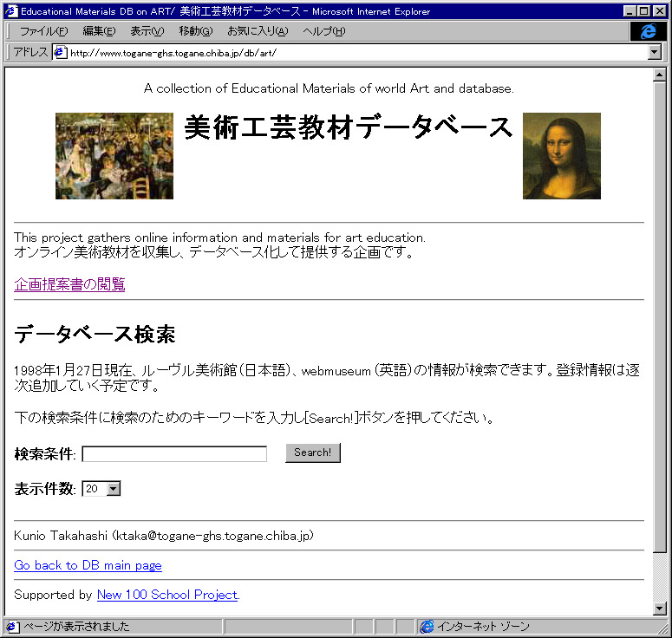Screen dimensions: 672x638
Task: Maximize the Internet Explorer window
Action: [643, 11]
